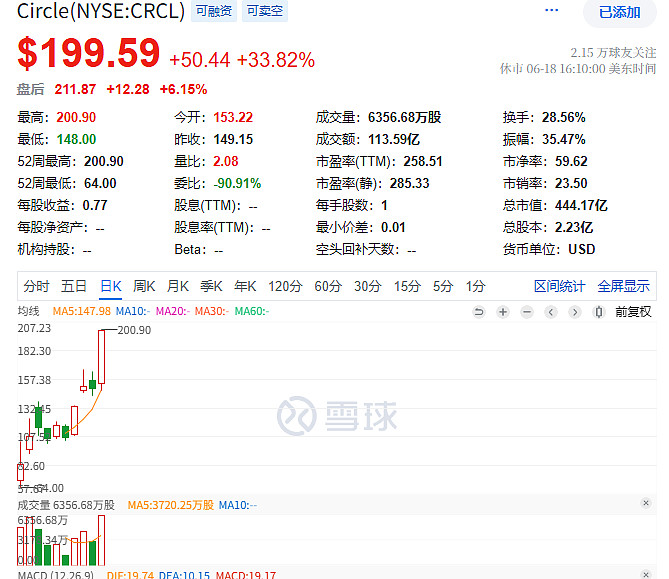Click the MA10 label in the 均线 legend
Image resolution: width=669 pixels, height=579 pixels.
(133, 311)
